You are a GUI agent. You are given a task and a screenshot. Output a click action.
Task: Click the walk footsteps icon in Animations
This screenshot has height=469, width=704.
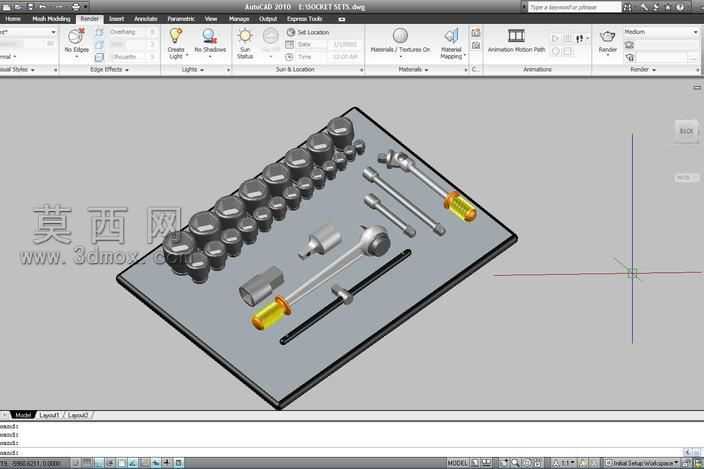pos(580,39)
